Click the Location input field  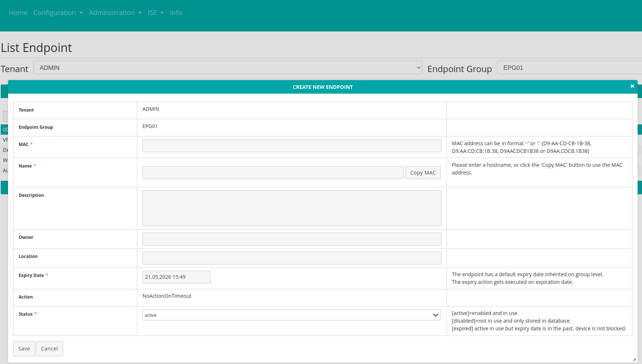[x=292, y=258]
